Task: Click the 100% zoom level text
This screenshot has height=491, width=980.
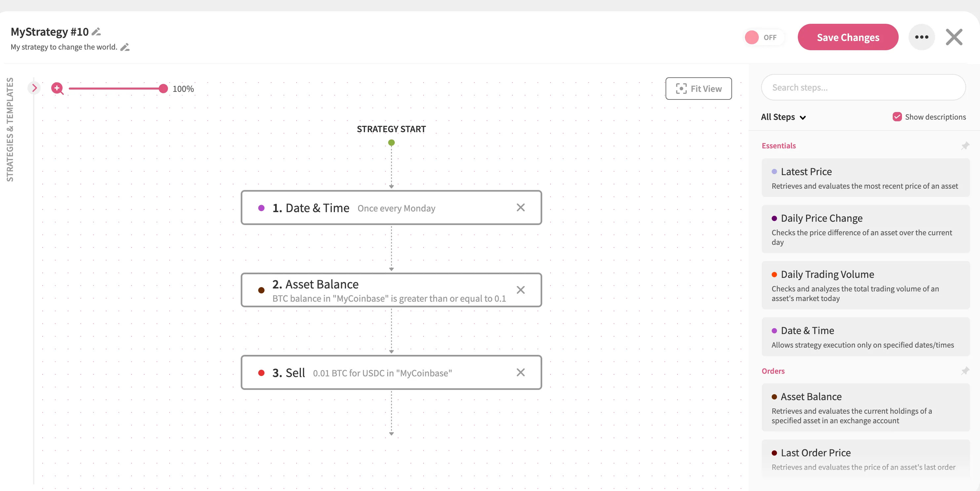Action: pos(183,89)
